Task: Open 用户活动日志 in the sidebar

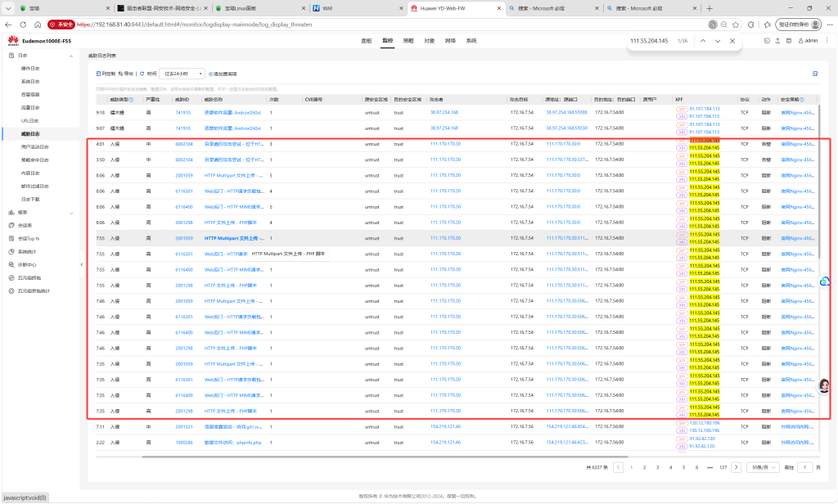Action: tap(34, 147)
